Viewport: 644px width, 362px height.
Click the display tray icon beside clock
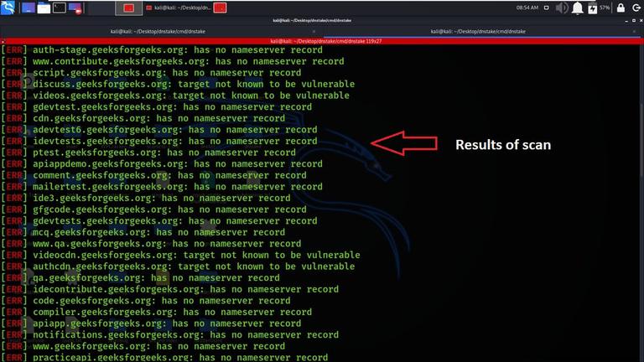[546, 8]
